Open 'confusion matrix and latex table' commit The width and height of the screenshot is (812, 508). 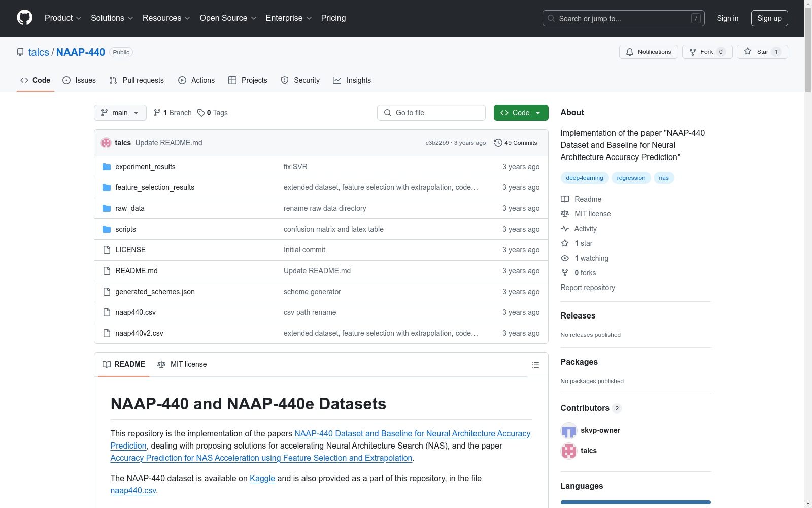pyautogui.click(x=333, y=229)
